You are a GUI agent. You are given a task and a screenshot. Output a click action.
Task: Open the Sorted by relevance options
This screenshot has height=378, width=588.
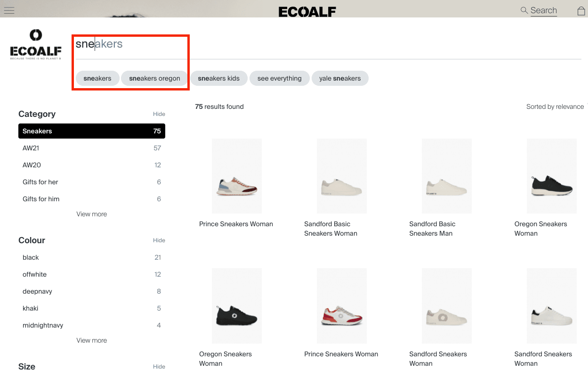tap(555, 107)
